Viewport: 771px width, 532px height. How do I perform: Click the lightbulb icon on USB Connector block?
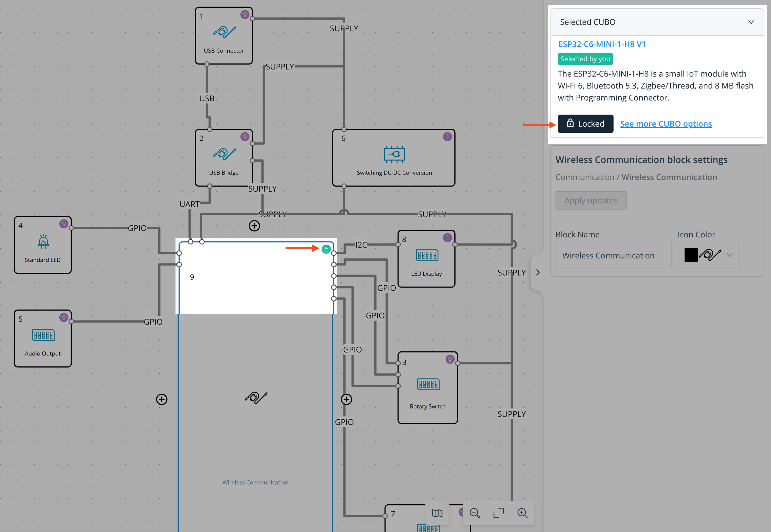(x=245, y=15)
